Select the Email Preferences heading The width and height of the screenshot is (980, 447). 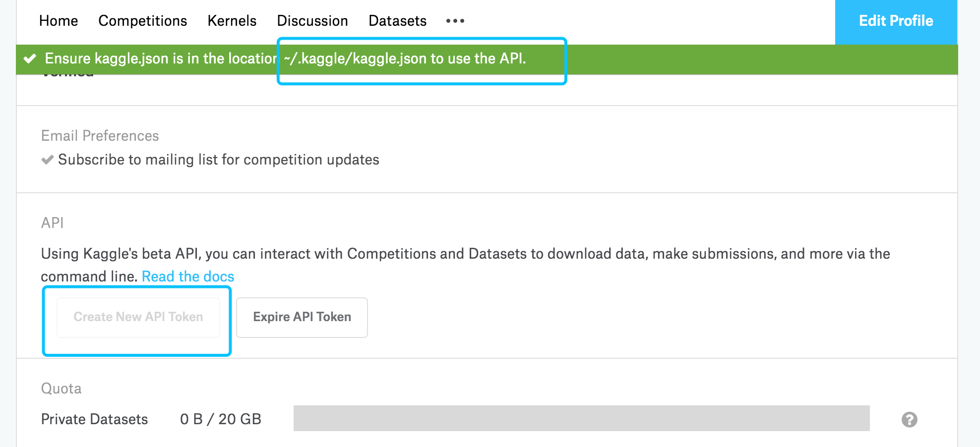click(100, 136)
